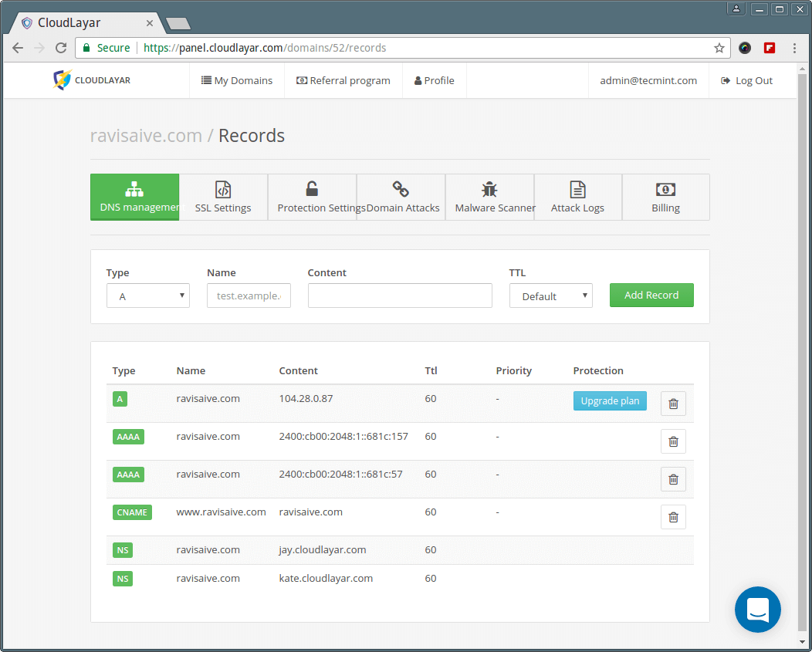Open the live chat bubble widget
This screenshot has width=812, height=652.
coord(757,610)
